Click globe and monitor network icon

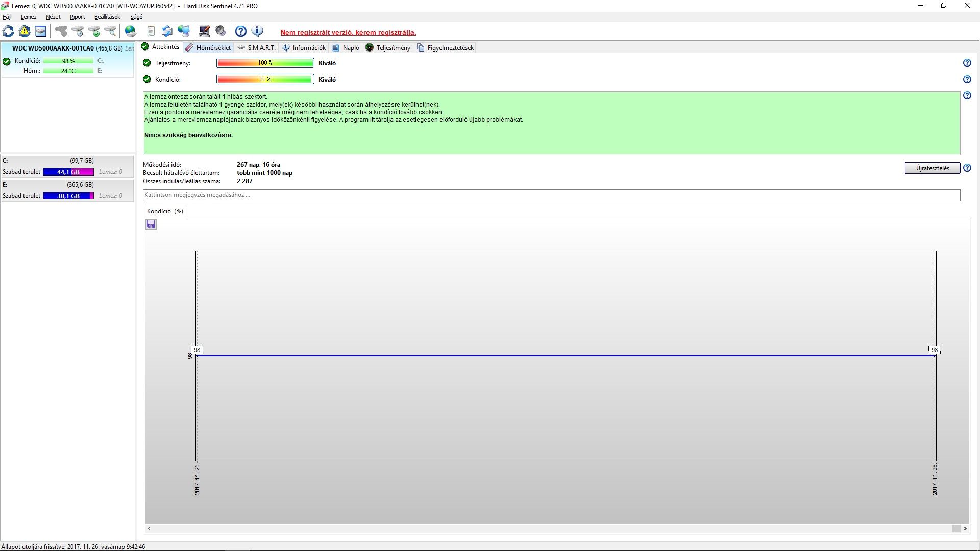click(x=184, y=31)
